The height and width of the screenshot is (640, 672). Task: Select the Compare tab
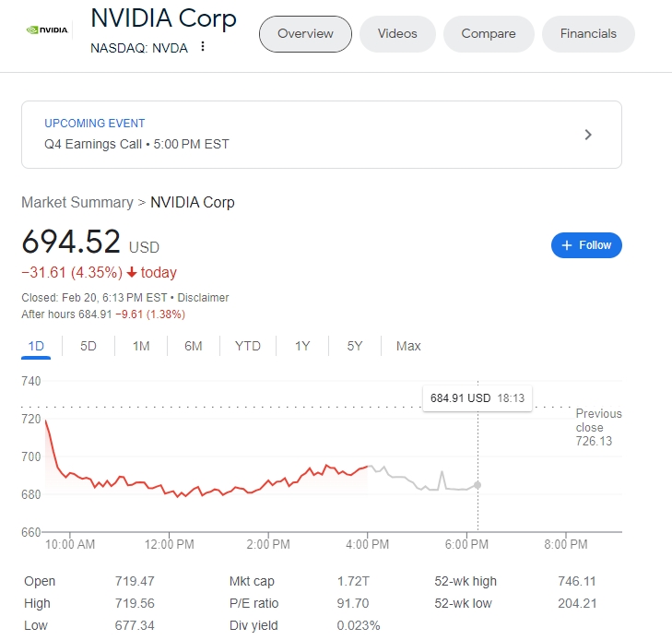point(489,34)
